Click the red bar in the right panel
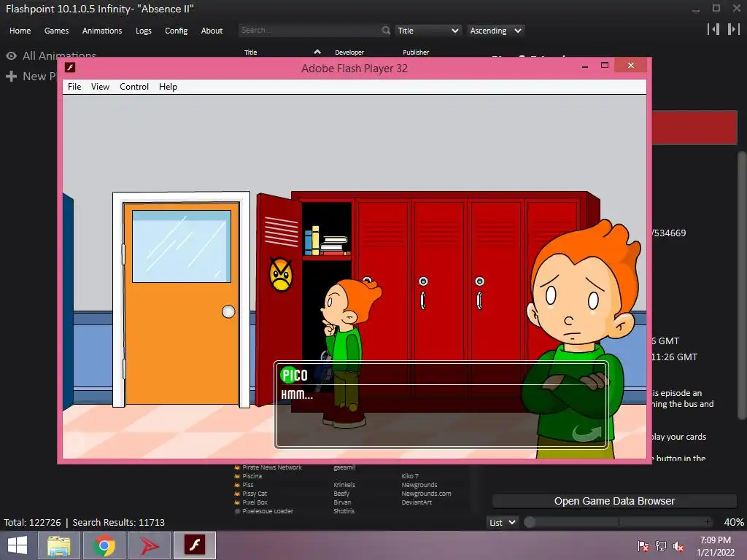This screenshot has height=560, width=747. [694, 128]
